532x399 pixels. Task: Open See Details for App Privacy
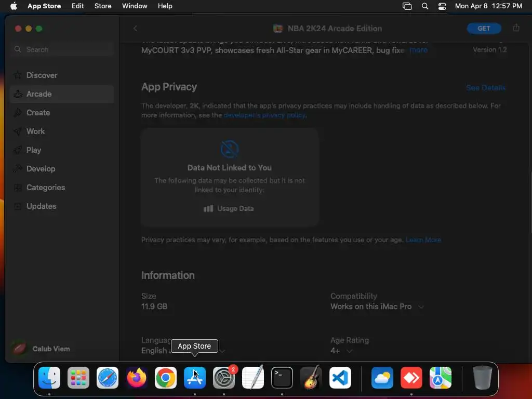(486, 88)
